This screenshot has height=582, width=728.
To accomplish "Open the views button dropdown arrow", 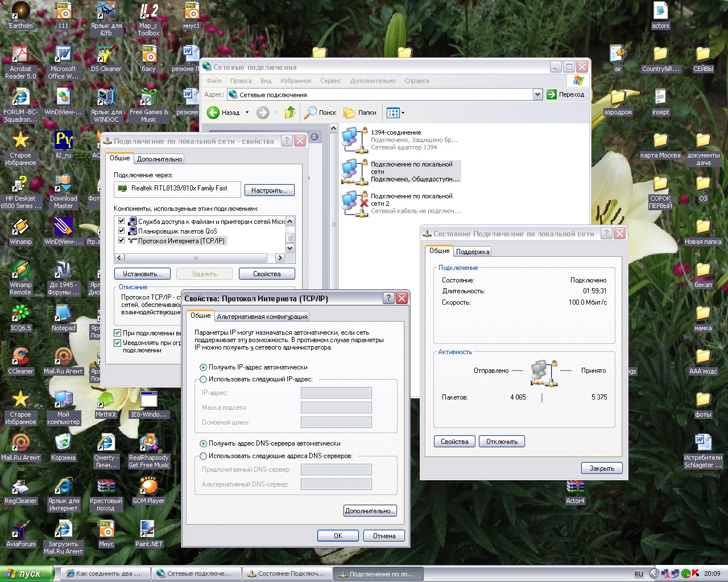I will 403,113.
